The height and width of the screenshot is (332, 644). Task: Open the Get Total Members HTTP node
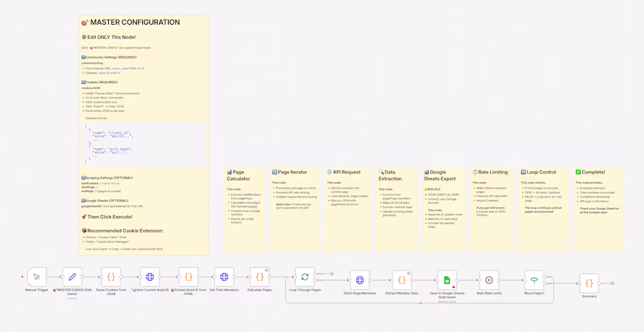[x=224, y=277]
